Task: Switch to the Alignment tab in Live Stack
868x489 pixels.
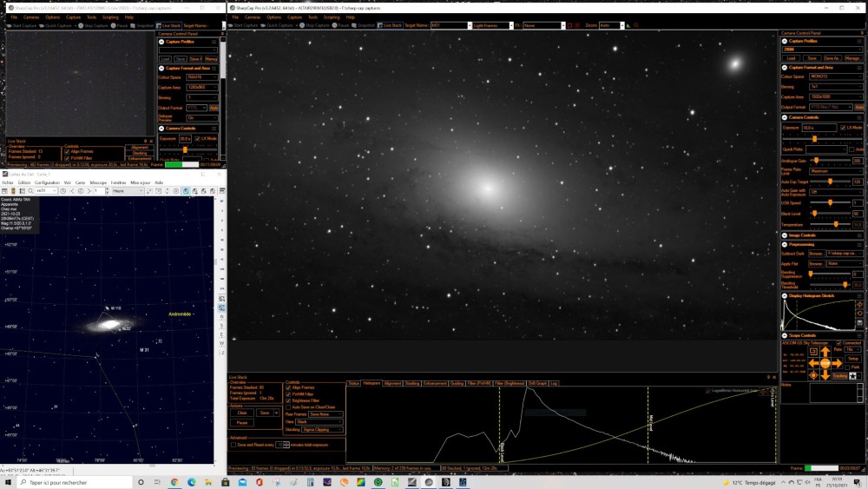Action: (x=392, y=383)
